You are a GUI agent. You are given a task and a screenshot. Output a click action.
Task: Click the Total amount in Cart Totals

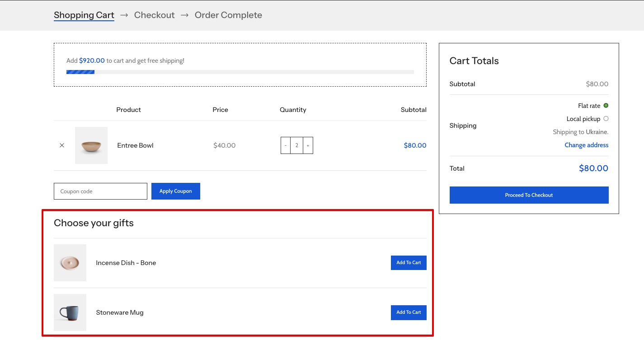593,168
